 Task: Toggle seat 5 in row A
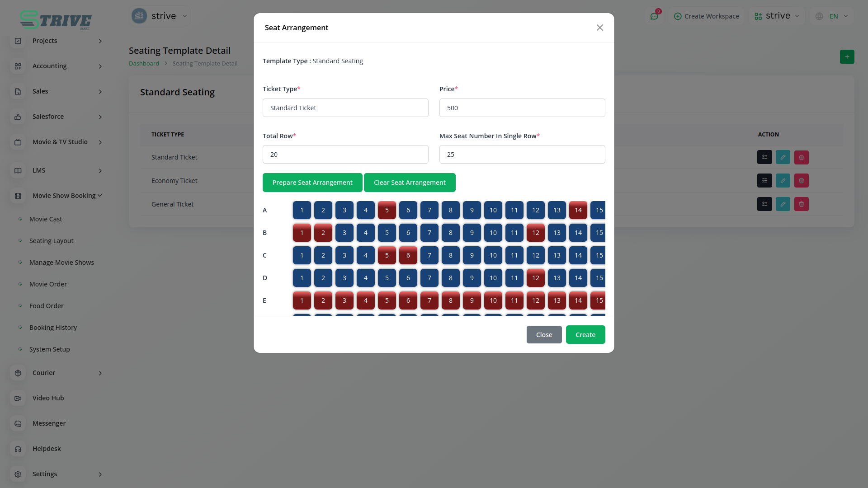tap(387, 210)
